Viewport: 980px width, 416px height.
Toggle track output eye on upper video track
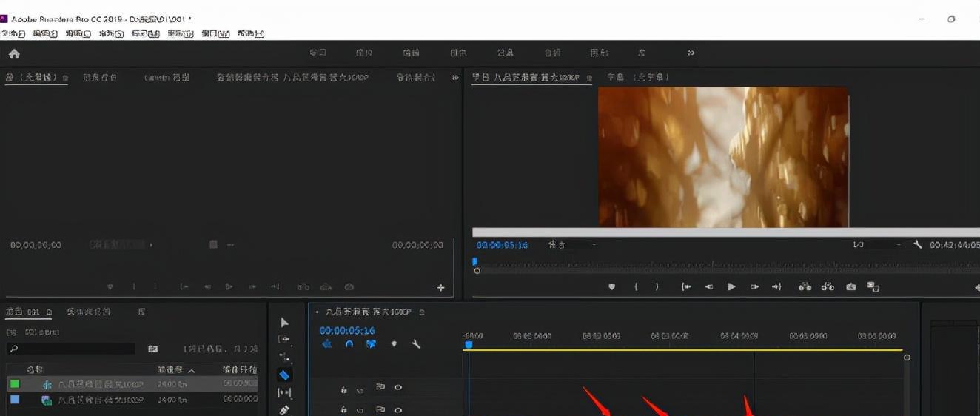point(398,387)
